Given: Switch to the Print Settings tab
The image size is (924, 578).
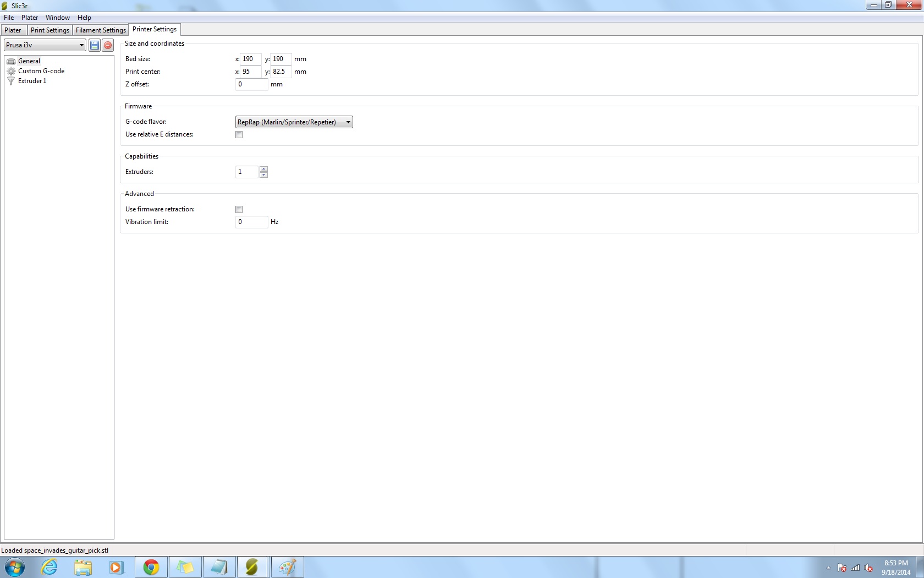Looking at the screenshot, I should coord(50,30).
